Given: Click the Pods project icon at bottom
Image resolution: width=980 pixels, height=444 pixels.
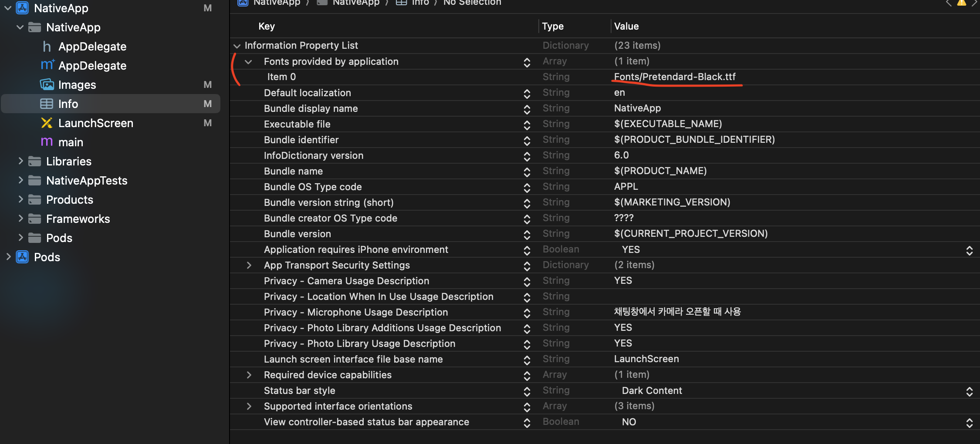Looking at the screenshot, I should (x=22, y=257).
